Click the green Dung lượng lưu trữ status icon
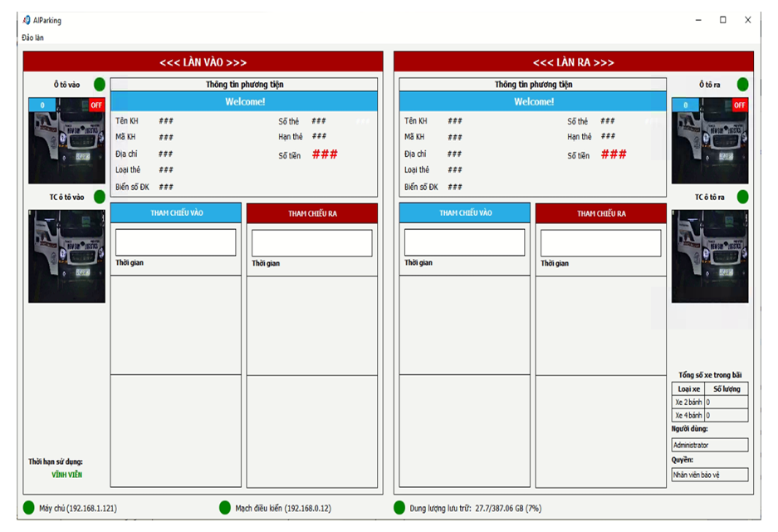This screenshot has height=532, width=778. click(399, 507)
